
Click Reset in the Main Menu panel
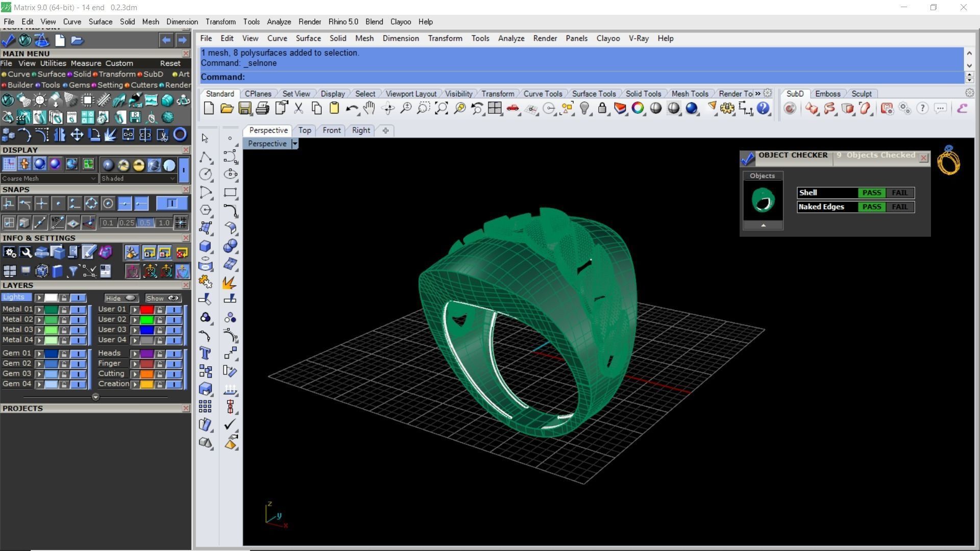point(170,63)
